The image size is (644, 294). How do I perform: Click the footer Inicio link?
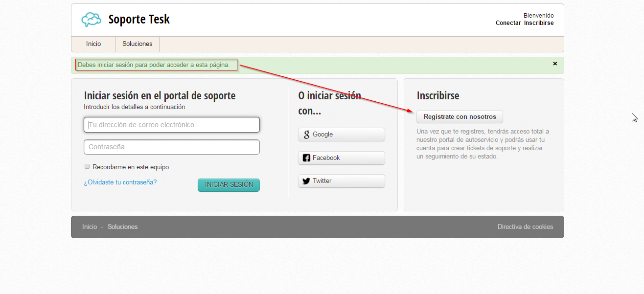(x=90, y=227)
